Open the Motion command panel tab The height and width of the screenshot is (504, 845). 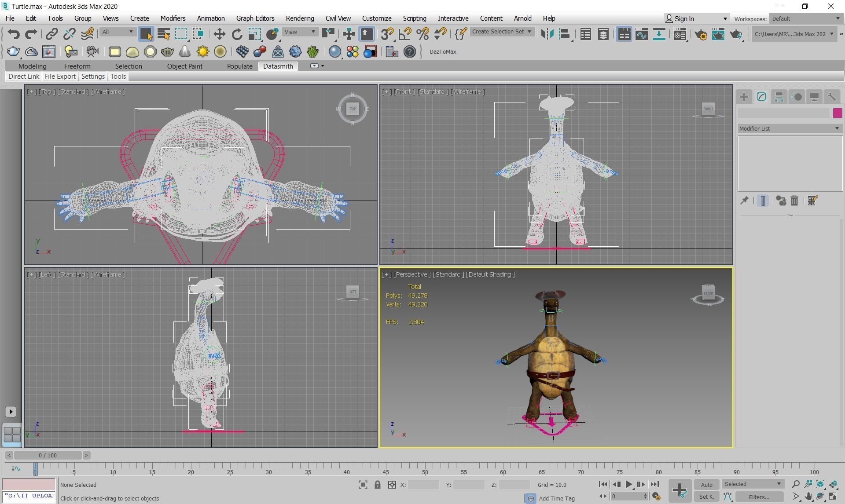pyautogui.click(x=797, y=97)
